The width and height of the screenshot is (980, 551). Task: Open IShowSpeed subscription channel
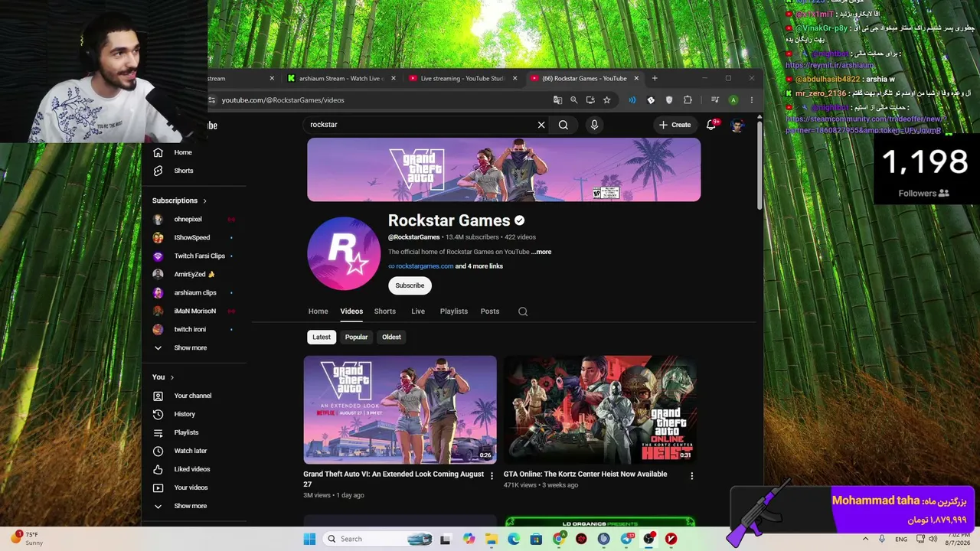pos(191,238)
